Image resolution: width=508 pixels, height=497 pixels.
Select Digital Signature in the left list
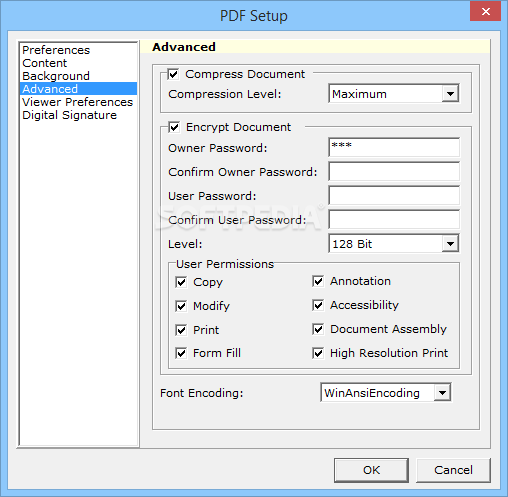[x=78, y=115]
